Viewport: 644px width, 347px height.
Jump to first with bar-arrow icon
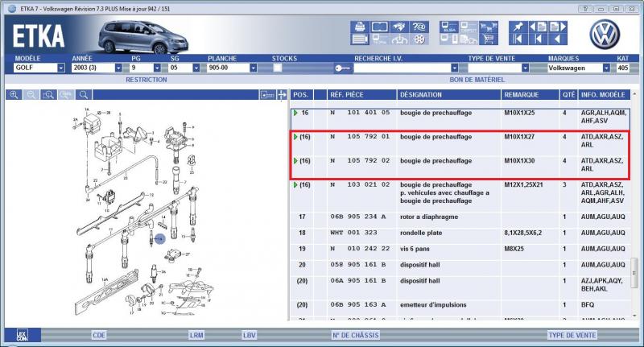coord(518,39)
